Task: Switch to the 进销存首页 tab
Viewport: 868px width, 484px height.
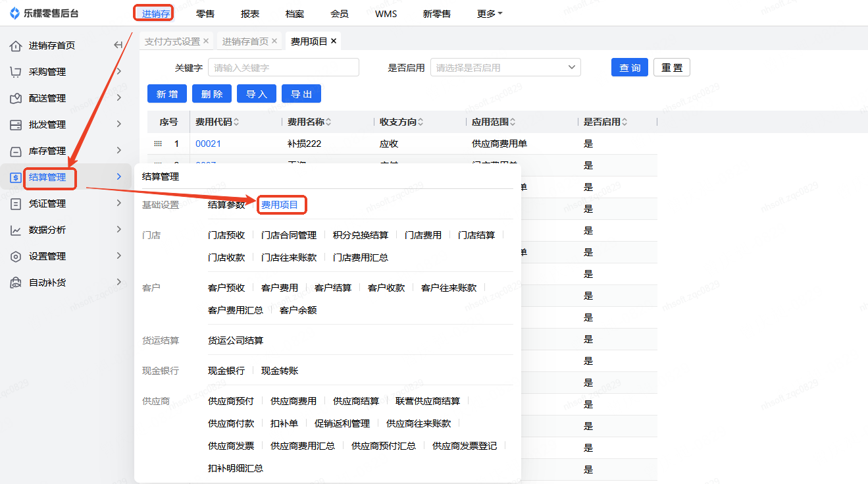Action: pos(245,41)
